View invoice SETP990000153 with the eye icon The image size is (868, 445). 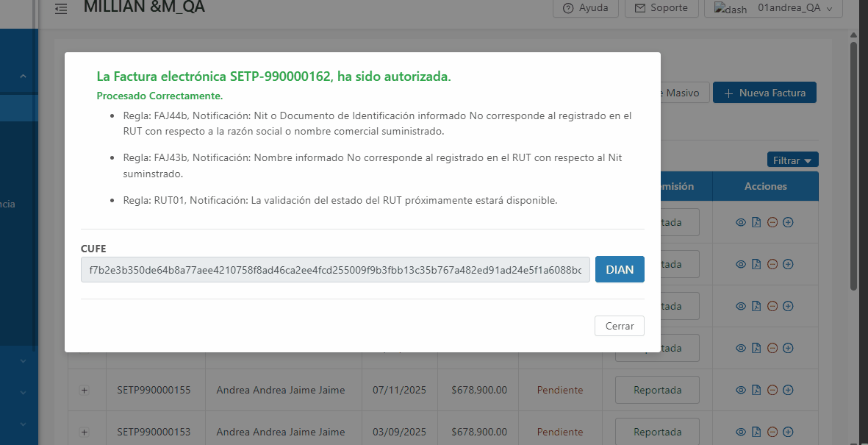click(x=741, y=432)
